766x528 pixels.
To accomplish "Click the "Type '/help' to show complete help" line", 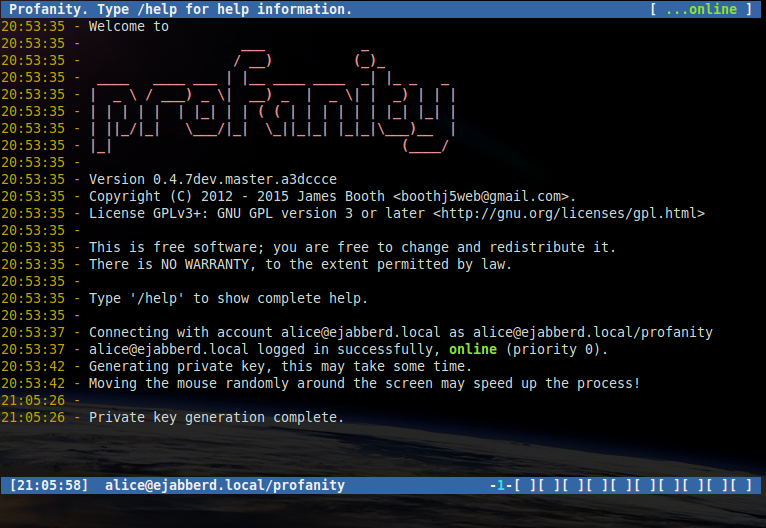I will (228, 298).
